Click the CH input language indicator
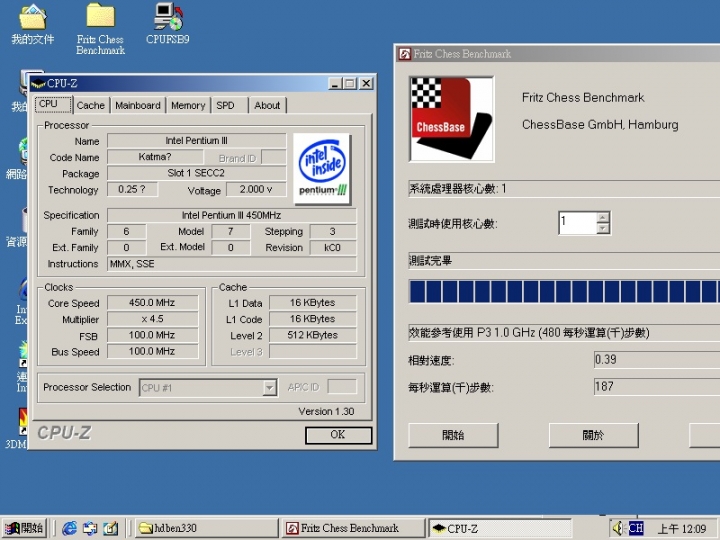720x540 pixels. click(x=636, y=528)
